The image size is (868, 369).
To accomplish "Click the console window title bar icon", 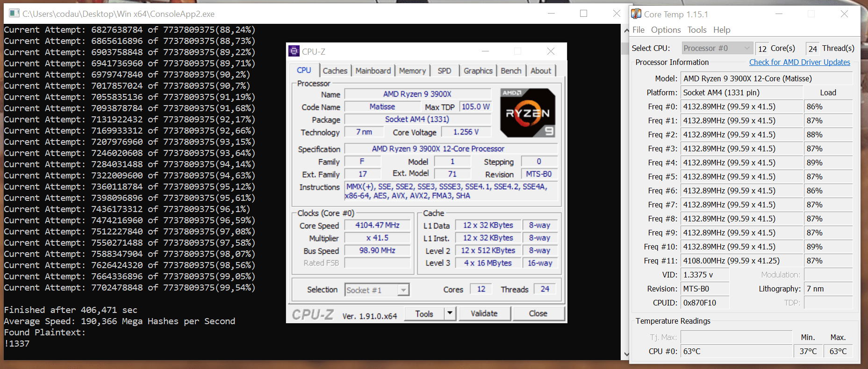I will point(14,14).
